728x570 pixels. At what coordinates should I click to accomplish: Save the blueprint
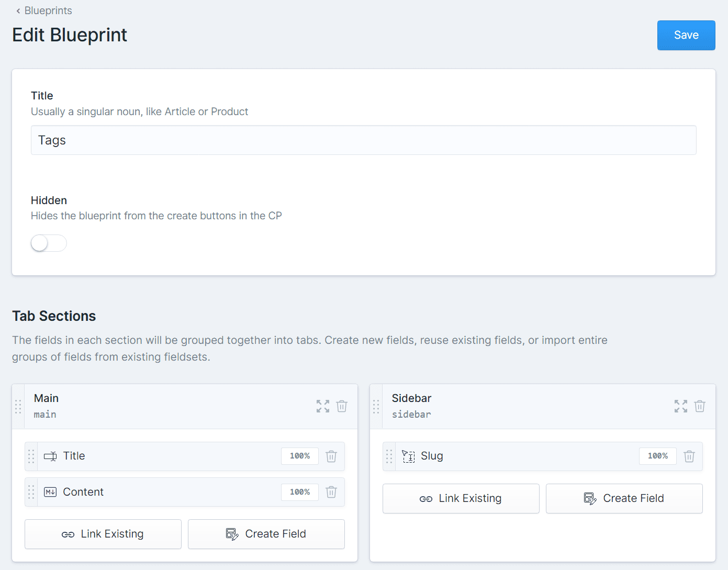coord(686,35)
